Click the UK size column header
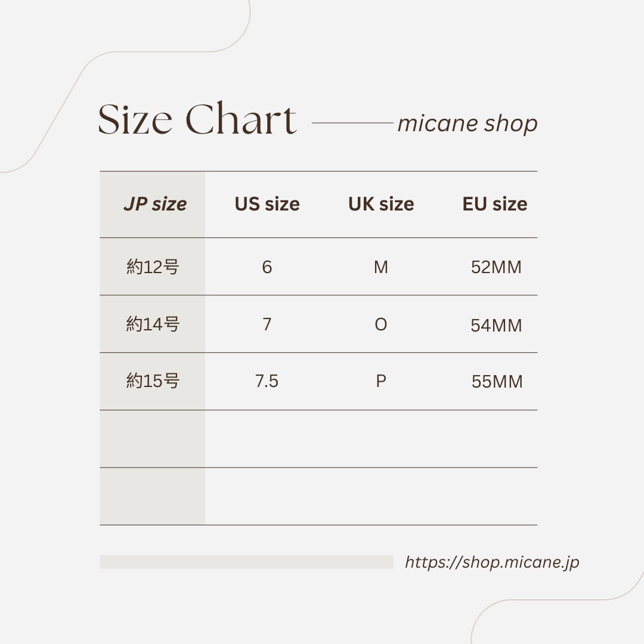Image resolution: width=644 pixels, height=644 pixels. (x=381, y=204)
